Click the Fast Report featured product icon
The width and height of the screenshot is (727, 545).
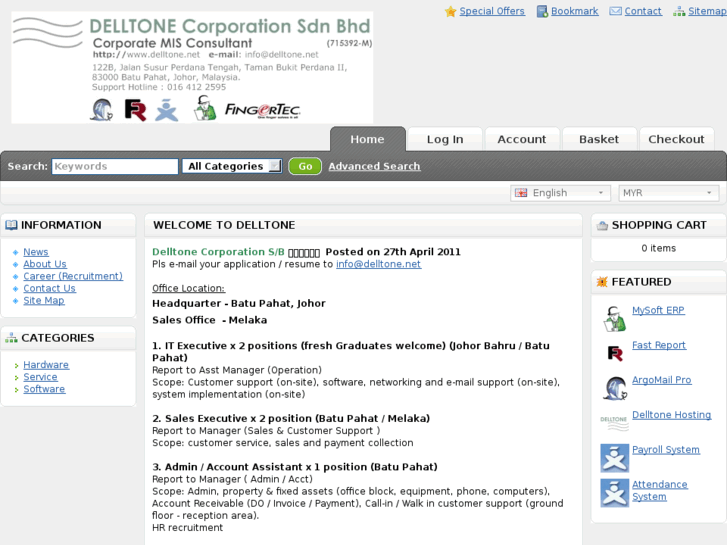click(615, 353)
